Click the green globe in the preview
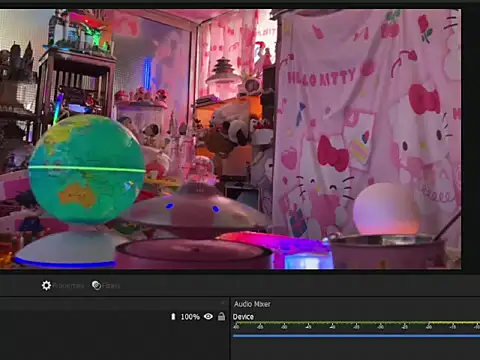The height and width of the screenshot is (360, 480). pos(87,169)
